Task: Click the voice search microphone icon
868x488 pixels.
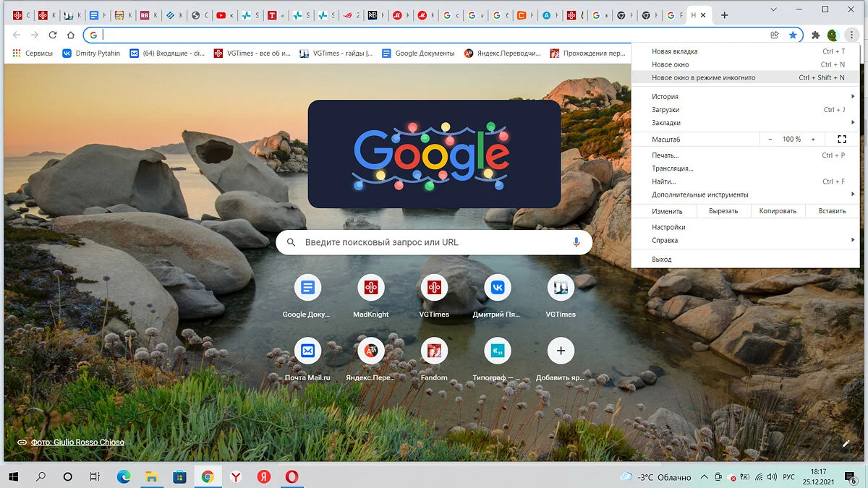Action: [576, 242]
